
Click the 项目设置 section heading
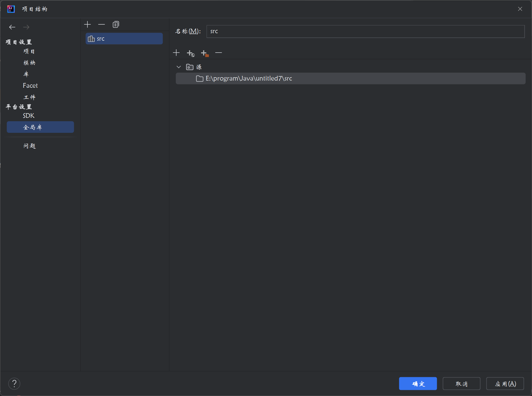pyautogui.click(x=19, y=42)
